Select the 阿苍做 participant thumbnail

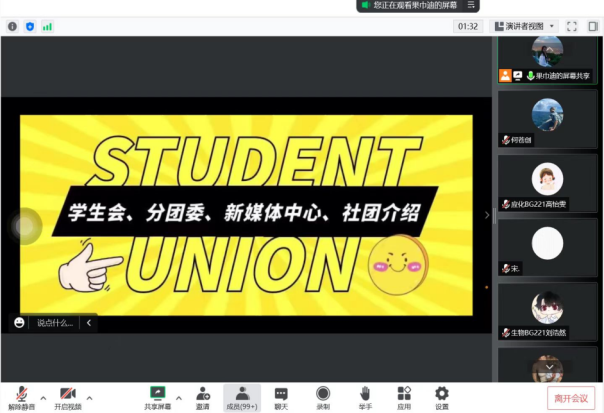pyautogui.click(x=547, y=120)
